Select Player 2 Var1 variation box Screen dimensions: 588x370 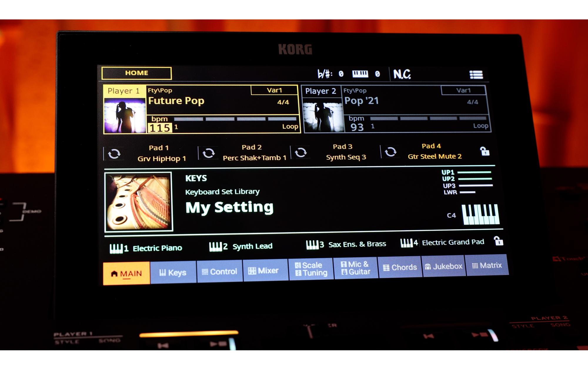(463, 90)
